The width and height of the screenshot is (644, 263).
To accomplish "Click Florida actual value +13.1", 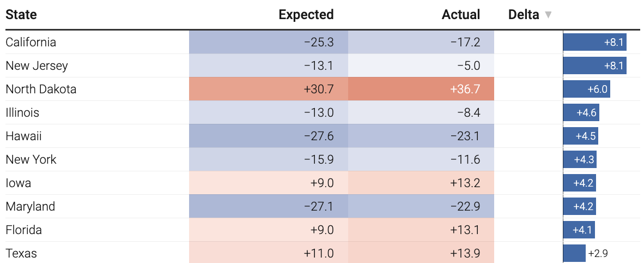I will (x=421, y=230).
